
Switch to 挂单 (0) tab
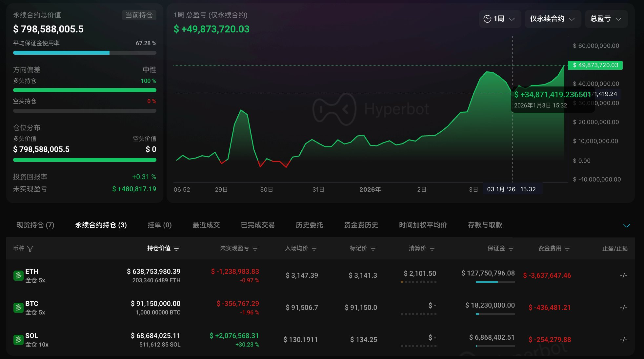point(159,225)
